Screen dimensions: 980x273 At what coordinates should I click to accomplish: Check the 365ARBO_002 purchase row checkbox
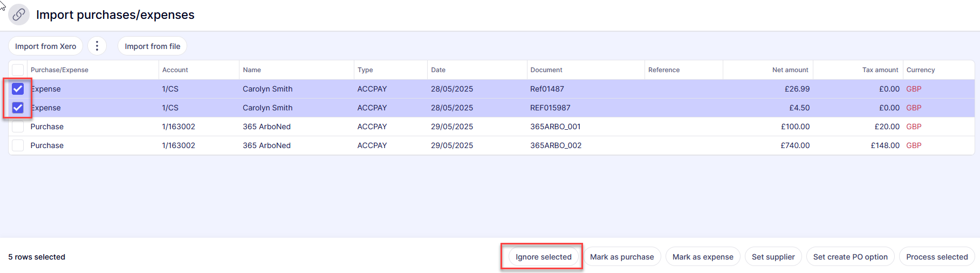(x=18, y=145)
